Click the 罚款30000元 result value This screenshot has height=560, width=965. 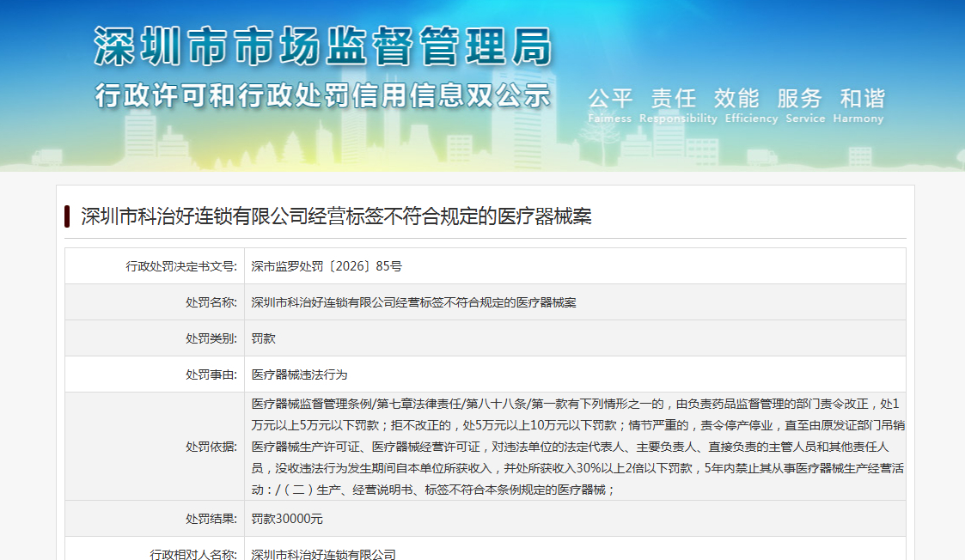[x=287, y=519]
